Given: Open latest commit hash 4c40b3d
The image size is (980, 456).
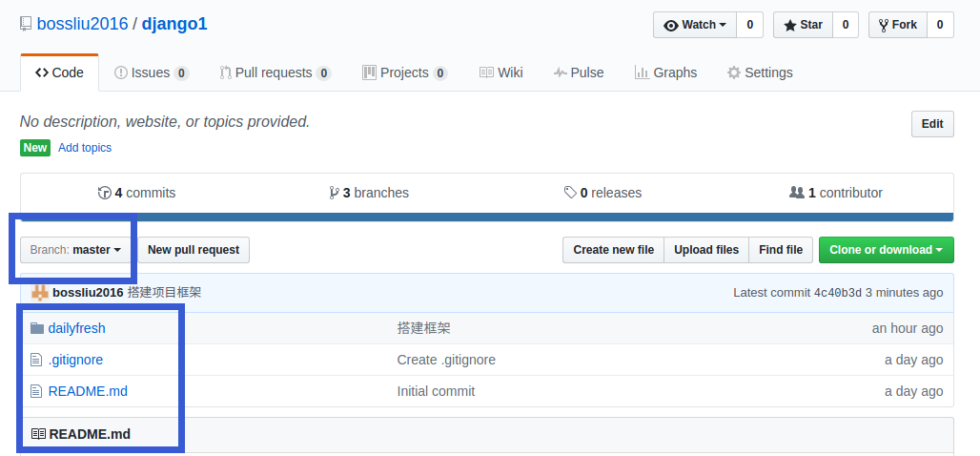Looking at the screenshot, I should click(x=837, y=292).
